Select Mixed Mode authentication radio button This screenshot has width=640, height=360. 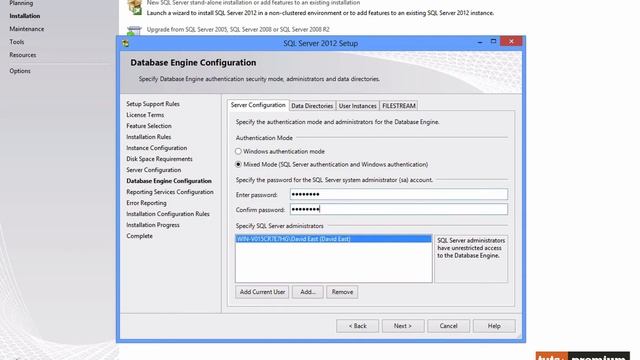pos(238,164)
